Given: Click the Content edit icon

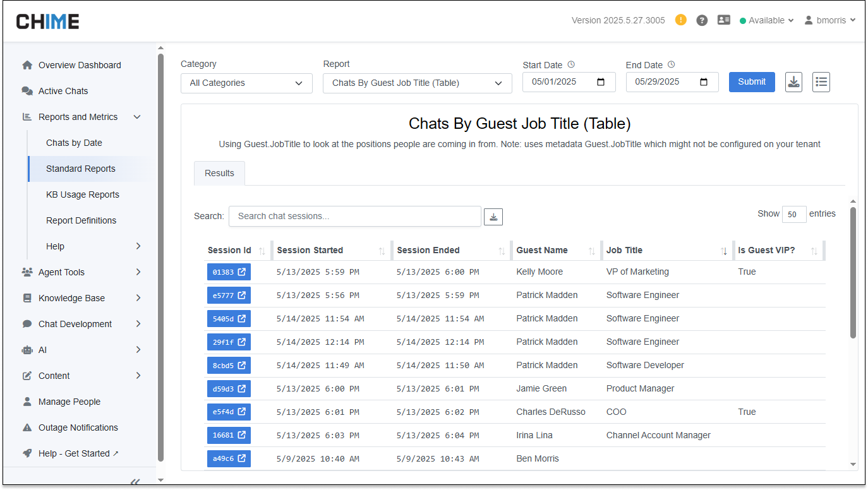Looking at the screenshot, I should [27, 376].
